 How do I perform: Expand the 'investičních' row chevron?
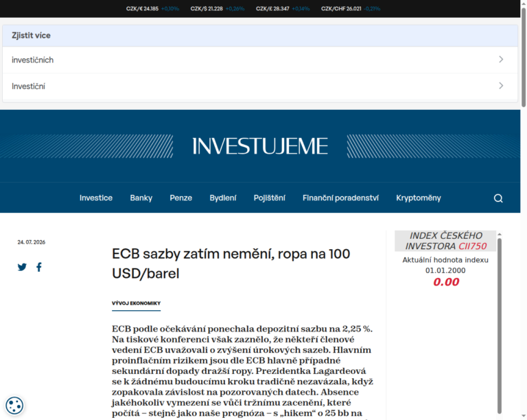(x=501, y=60)
